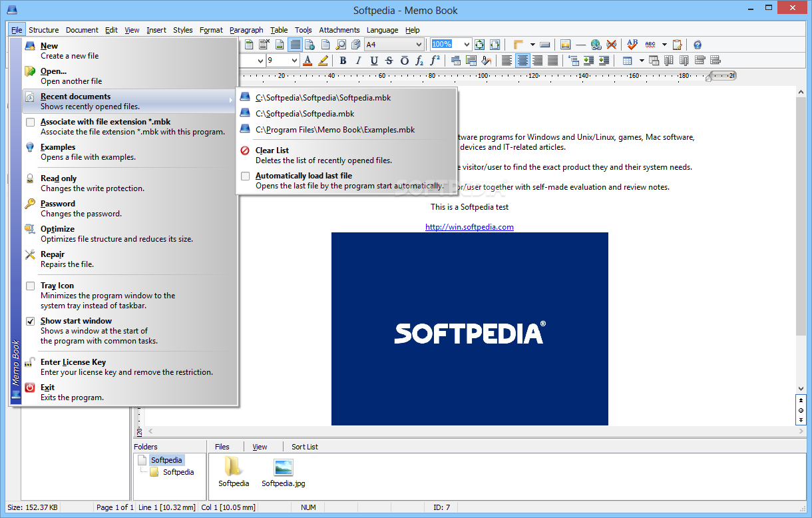
Task: Click Sort List in attachments panel
Action: tap(305, 447)
